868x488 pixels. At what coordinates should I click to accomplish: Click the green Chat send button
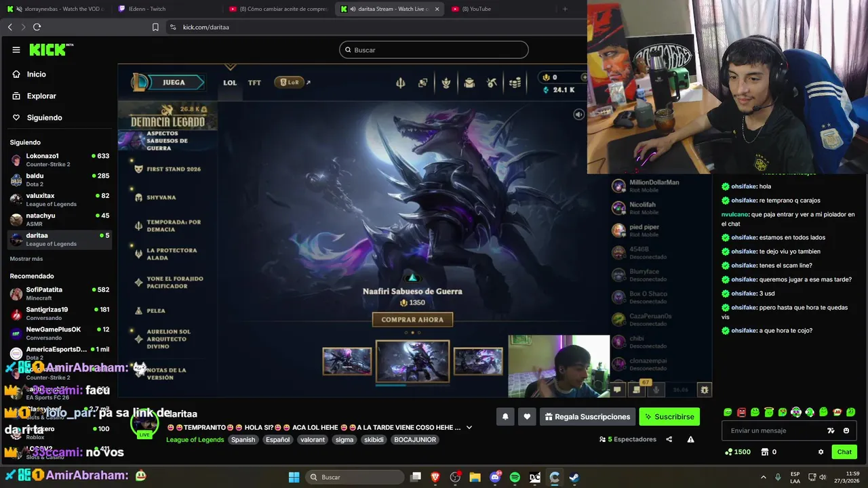tap(844, 452)
